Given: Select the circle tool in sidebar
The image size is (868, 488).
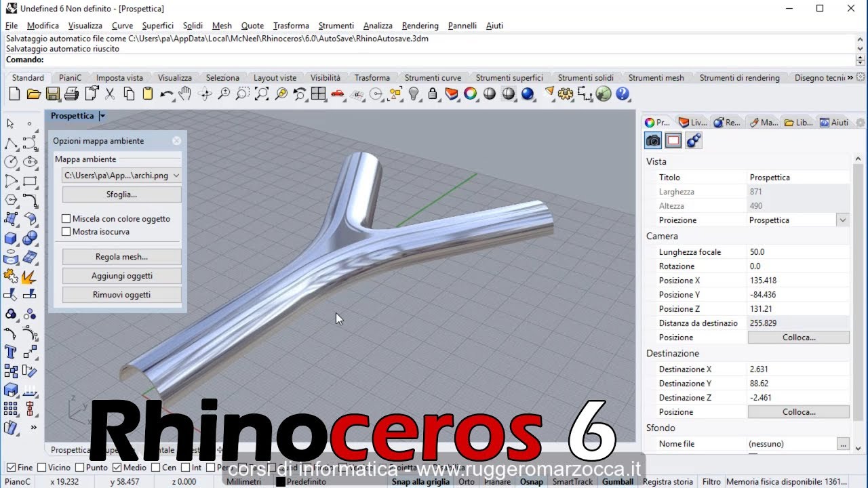Looking at the screenshot, I should [11, 162].
